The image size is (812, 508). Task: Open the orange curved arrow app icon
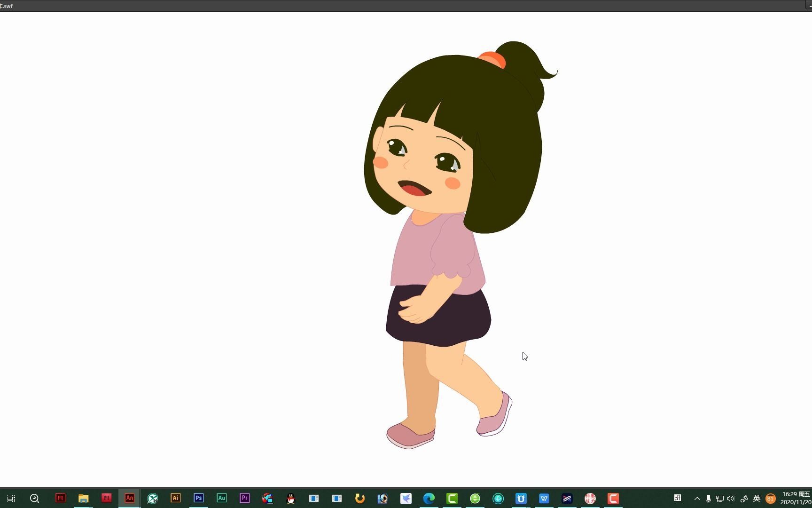[x=359, y=498]
